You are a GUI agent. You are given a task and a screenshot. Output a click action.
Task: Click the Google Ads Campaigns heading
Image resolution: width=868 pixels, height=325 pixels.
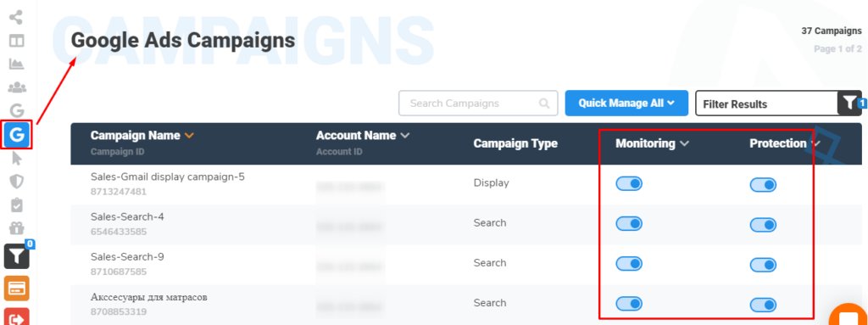(x=183, y=41)
